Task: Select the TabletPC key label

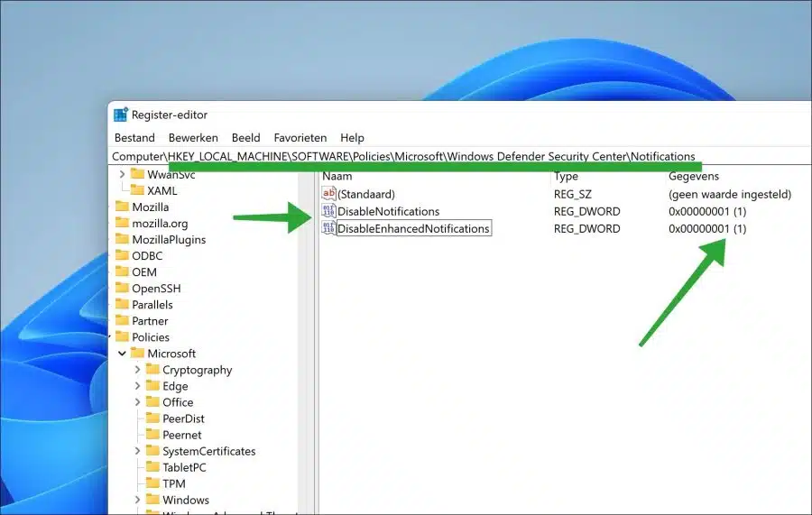Action: coord(184,467)
